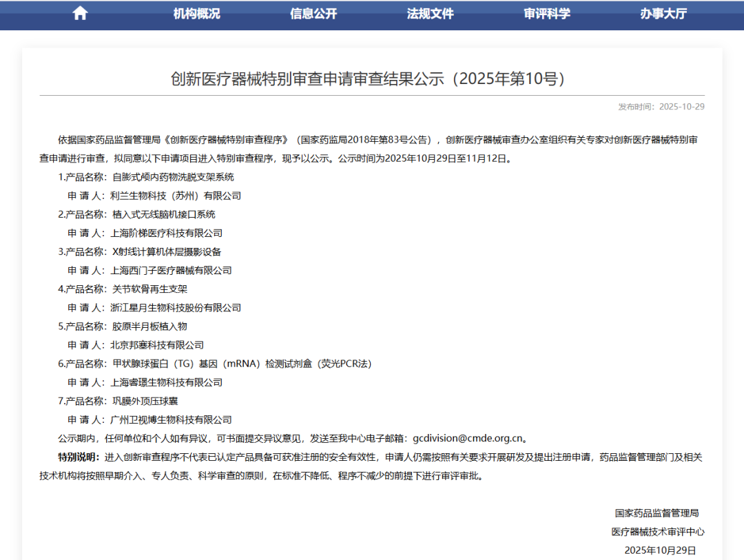The height and width of the screenshot is (560, 744).
Task: Select product name 胶原半月板植入物
Action: pos(150,326)
